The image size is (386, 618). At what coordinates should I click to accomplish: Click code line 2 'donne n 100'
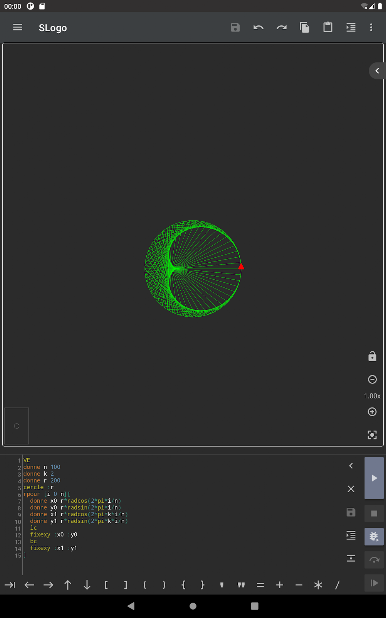tap(42, 467)
